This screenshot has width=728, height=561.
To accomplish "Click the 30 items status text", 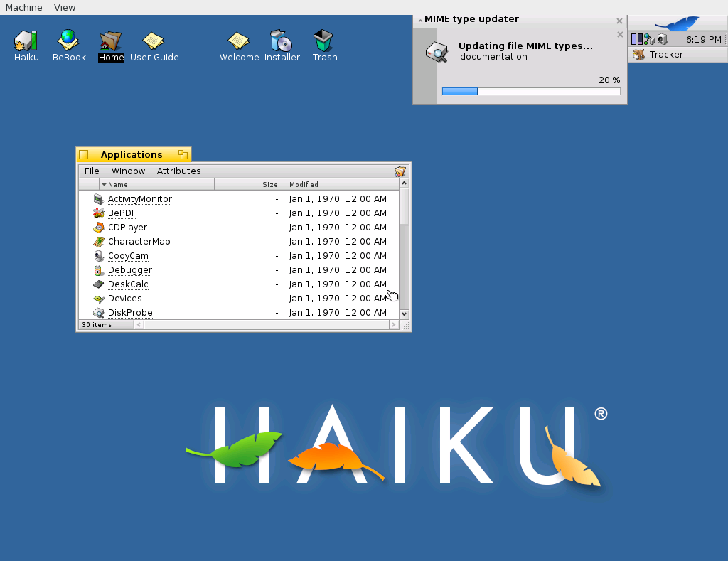I will tap(97, 325).
